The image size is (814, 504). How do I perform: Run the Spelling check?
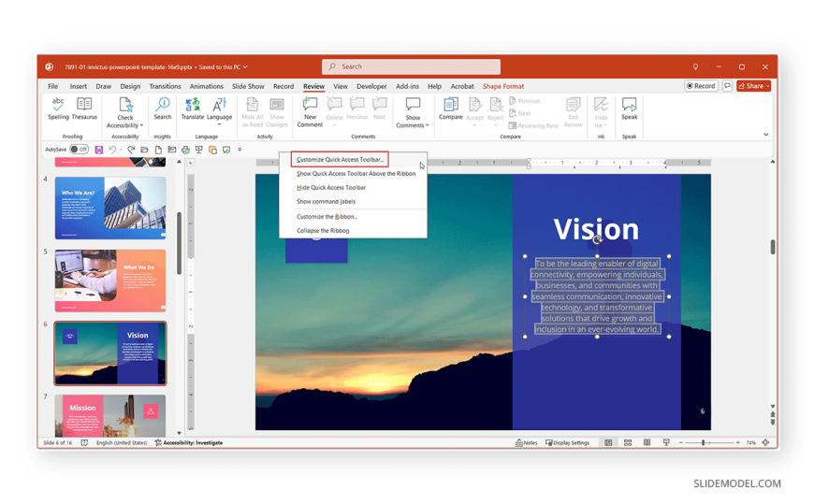(x=58, y=108)
